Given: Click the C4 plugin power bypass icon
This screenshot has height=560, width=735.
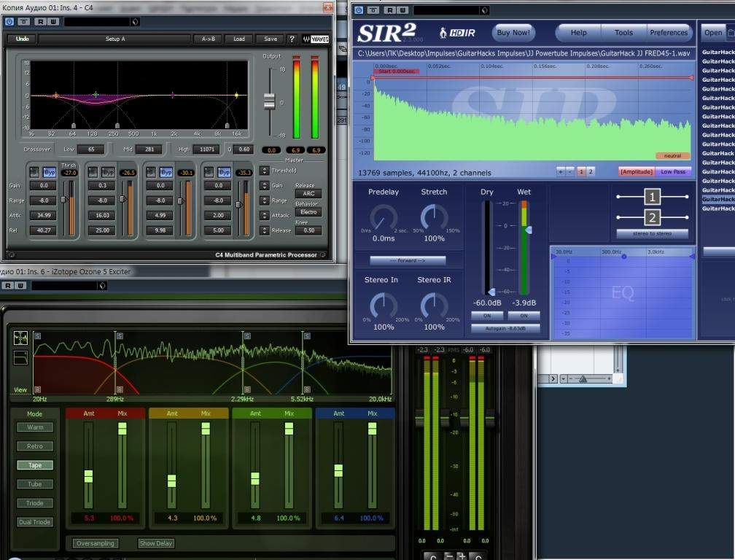Looking at the screenshot, I should click(9, 21).
